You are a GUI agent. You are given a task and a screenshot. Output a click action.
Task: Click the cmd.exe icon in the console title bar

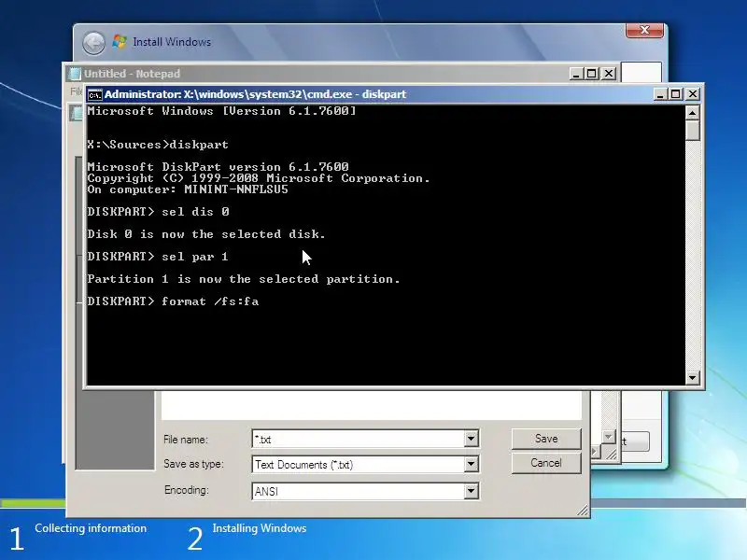click(95, 95)
